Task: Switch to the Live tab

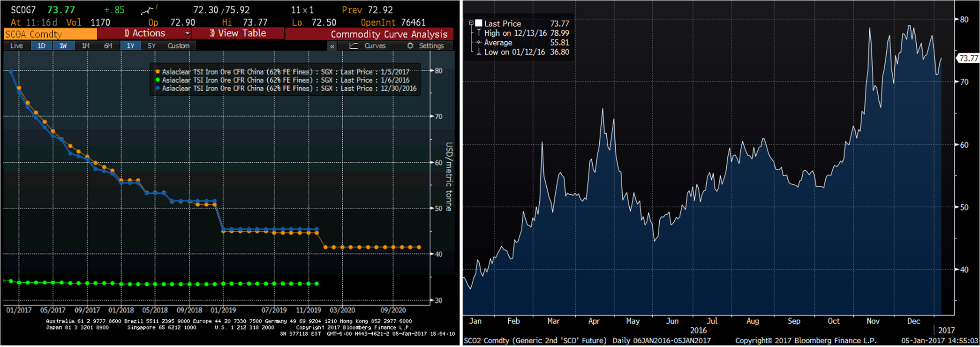Action: [x=16, y=45]
